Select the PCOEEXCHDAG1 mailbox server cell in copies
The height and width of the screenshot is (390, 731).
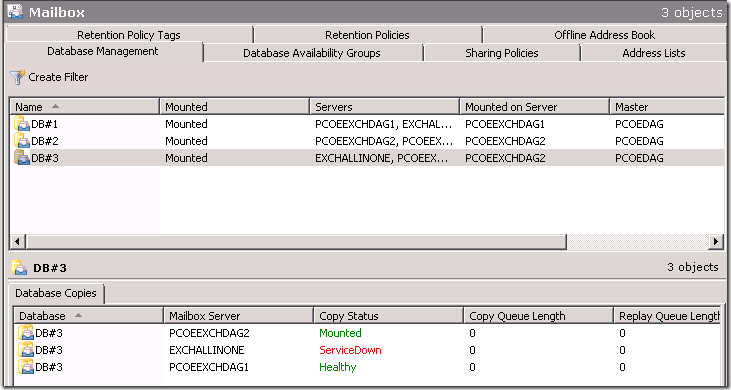point(209,367)
